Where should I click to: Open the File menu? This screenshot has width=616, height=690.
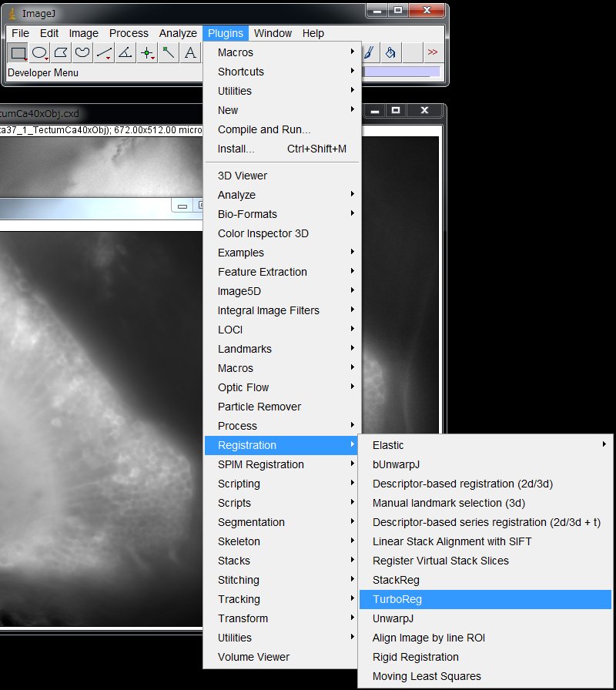pyautogui.click(x=20, y=33)
